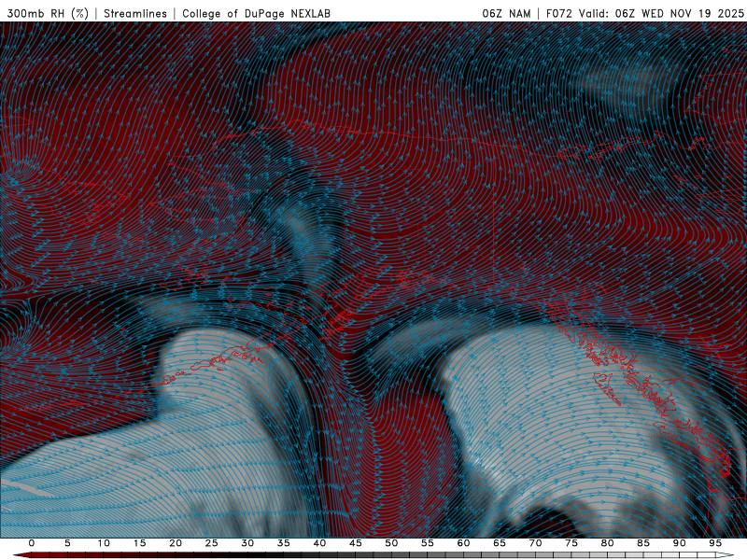
Task: Click the white right arrow end of colorbar
Action: (725, 555)
